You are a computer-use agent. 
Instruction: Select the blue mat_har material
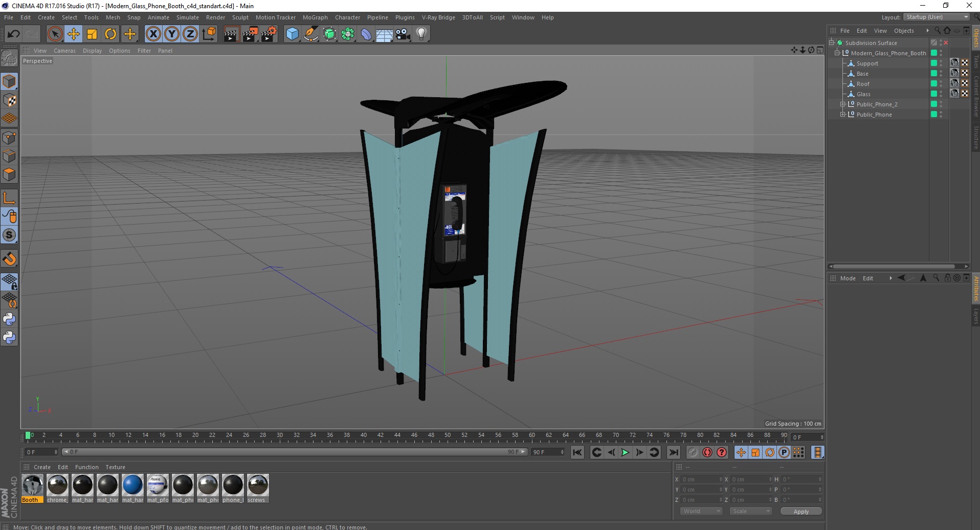132,489
